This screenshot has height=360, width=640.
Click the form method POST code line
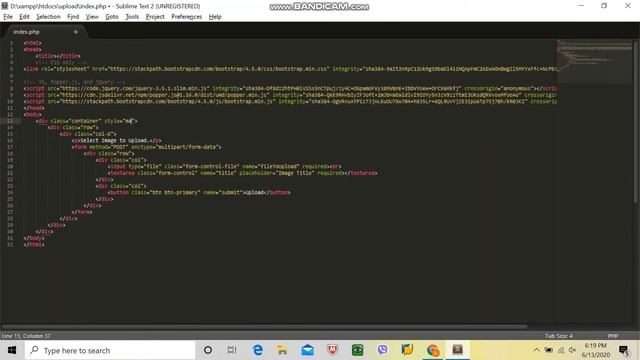[x=147, y=147]
